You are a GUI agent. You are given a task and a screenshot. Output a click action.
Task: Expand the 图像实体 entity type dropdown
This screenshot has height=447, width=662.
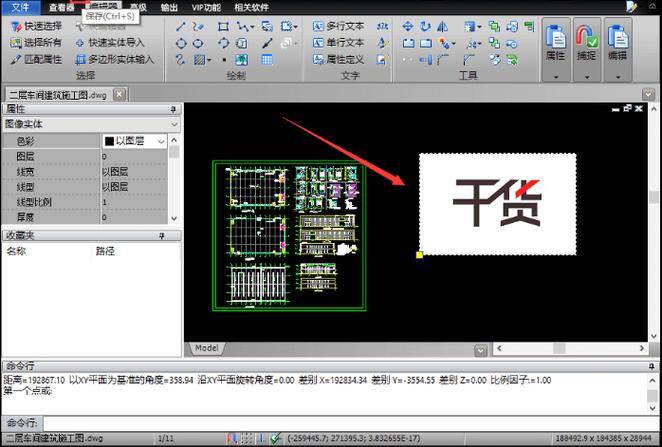click(175, 124)
